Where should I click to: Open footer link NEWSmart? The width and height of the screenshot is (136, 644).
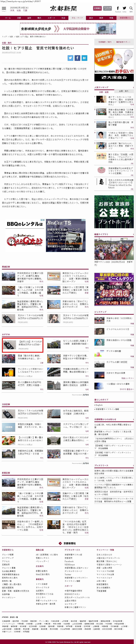point(70,565)
